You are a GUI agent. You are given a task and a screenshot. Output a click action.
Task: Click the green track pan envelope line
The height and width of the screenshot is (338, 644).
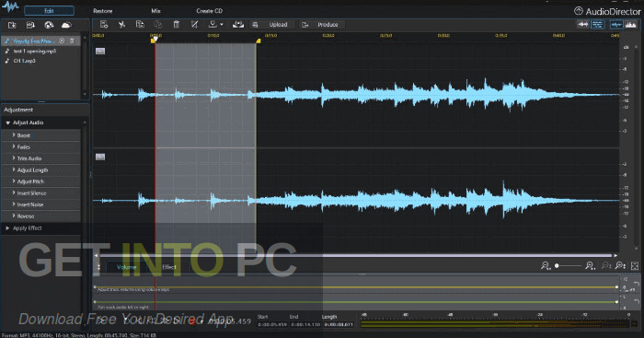point(355,302)
